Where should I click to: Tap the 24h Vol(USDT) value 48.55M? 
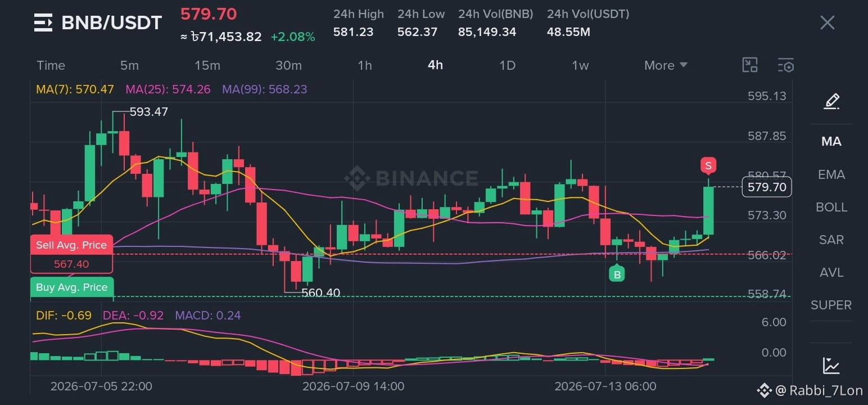pos(568,32)
